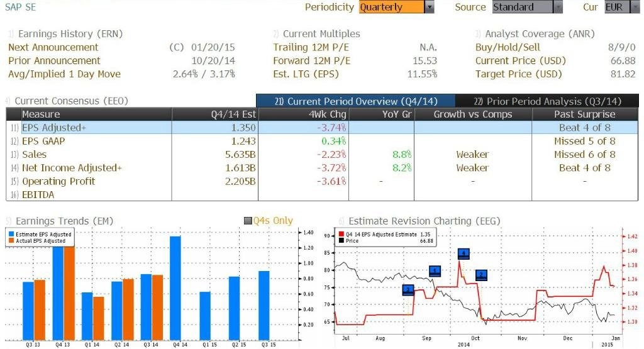Click the Prior Announcement date 10/20/14
The image size is (644, 349).
[213, 61]
